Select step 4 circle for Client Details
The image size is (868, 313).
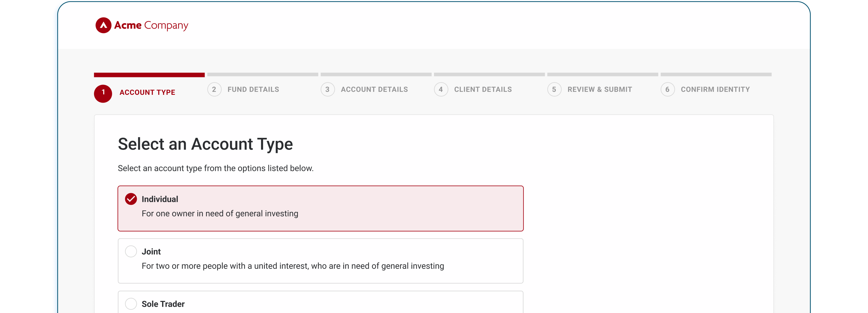coord(441,89)
